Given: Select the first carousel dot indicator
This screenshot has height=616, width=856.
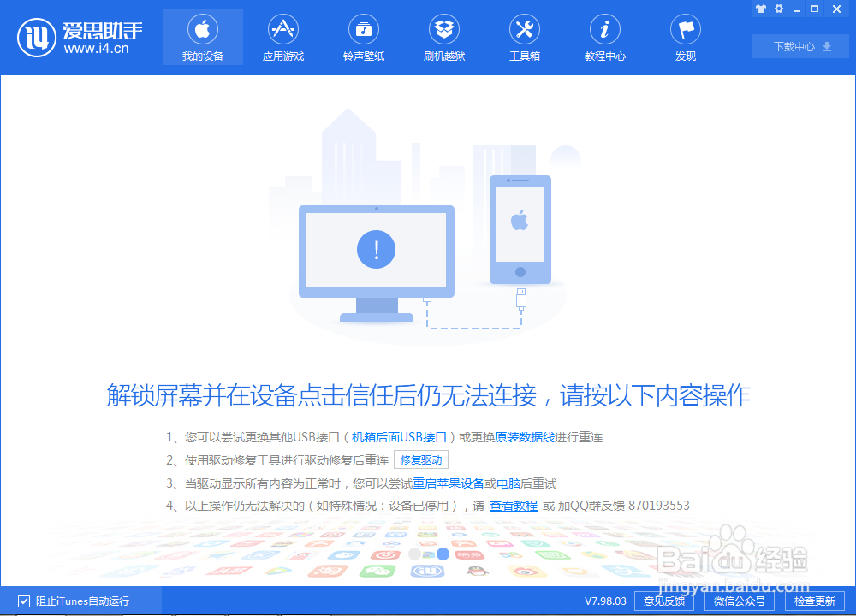Looking at the screenshot, I should tap(414, 554).
